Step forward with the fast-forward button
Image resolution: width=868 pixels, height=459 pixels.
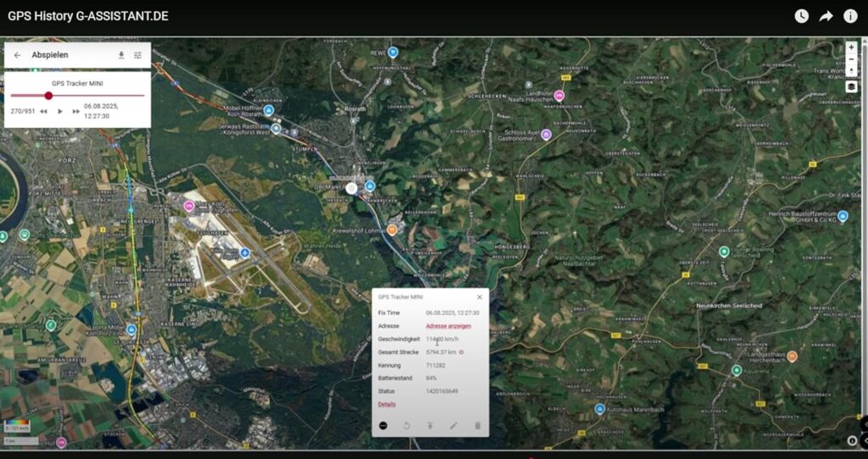click(x=76, y=112)
